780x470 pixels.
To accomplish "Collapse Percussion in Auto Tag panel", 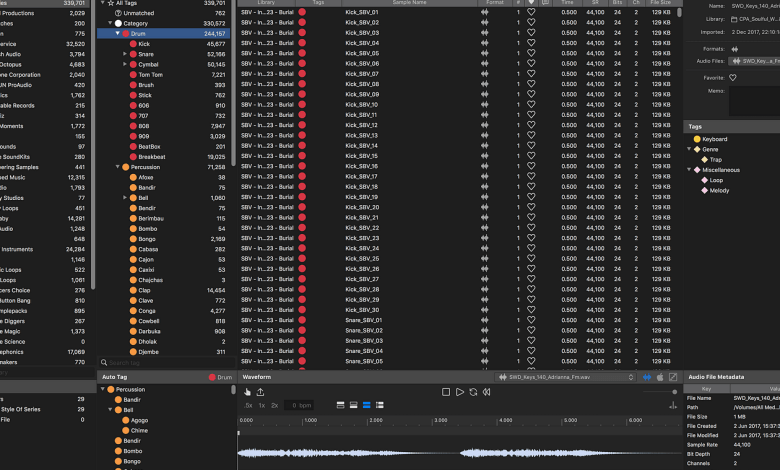I will [102, 389].
